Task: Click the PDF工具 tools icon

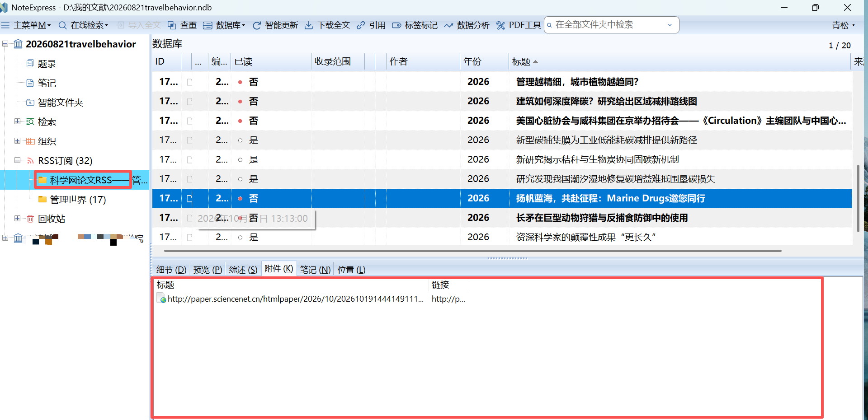Action: [500, 25]
